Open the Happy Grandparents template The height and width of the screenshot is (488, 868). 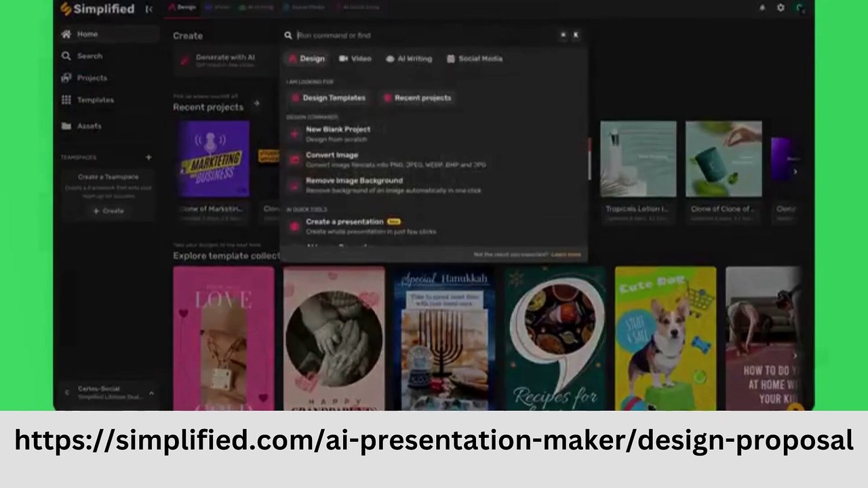click(334, 338)
